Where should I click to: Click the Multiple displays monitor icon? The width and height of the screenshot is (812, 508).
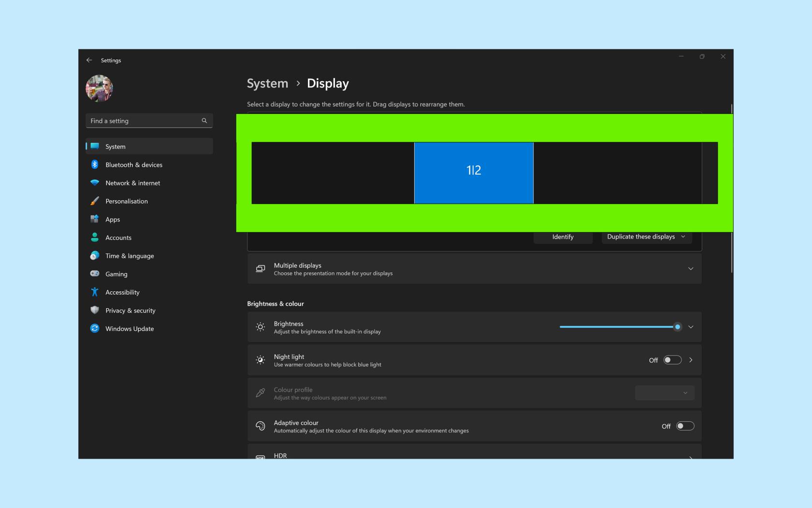261,269
